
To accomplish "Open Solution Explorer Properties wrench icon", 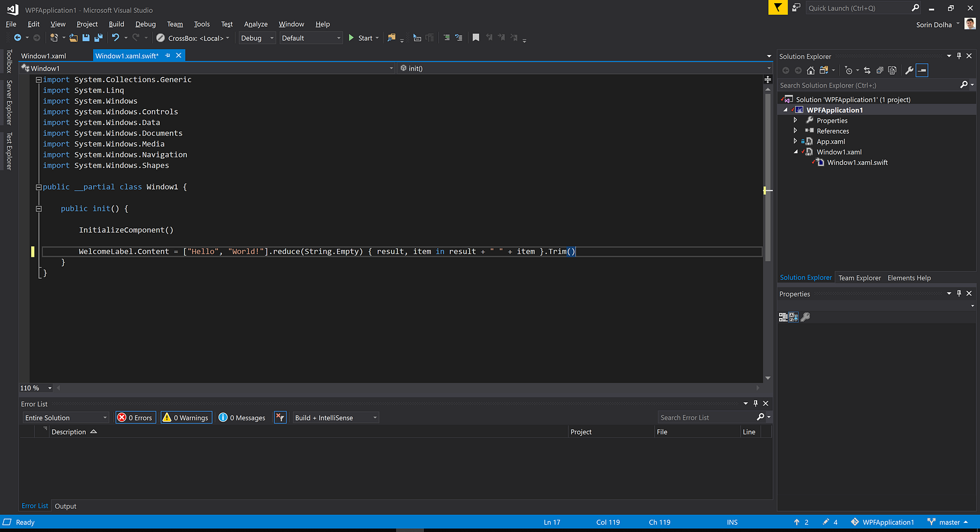I will [x=909, y=70].
